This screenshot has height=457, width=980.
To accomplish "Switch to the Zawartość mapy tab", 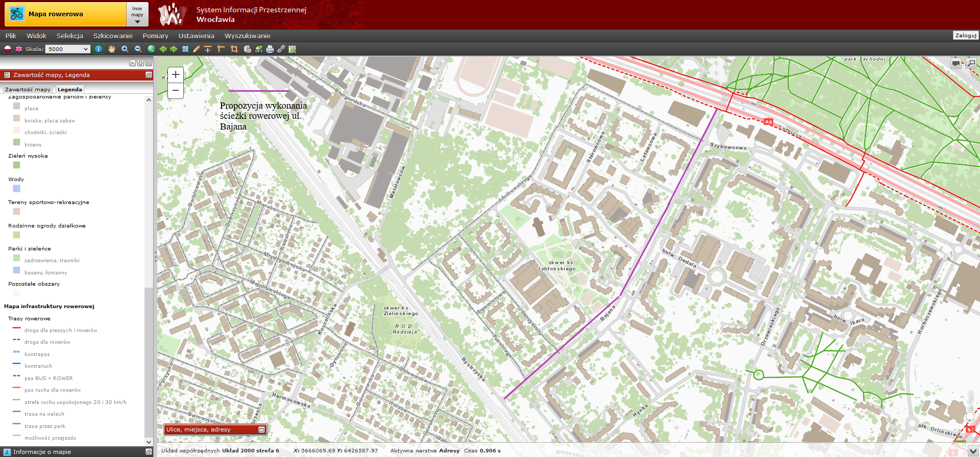I will 28,89.
